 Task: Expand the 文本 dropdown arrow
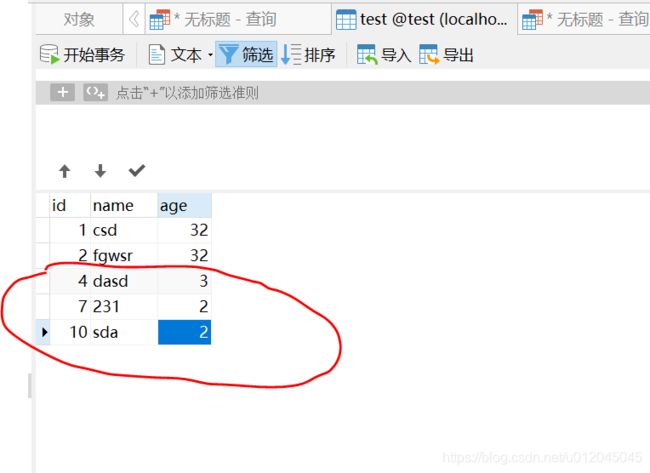[x=210, y=55]
